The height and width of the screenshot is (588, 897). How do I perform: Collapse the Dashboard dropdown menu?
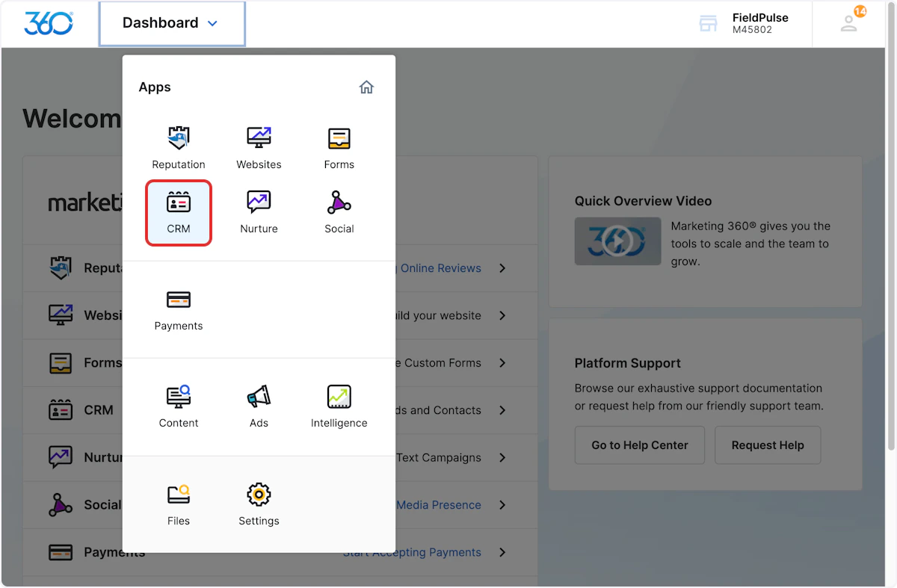171,23
